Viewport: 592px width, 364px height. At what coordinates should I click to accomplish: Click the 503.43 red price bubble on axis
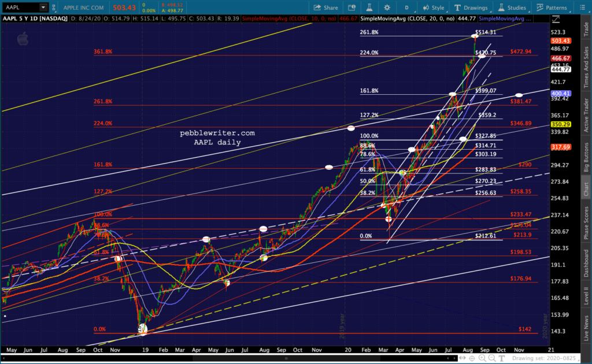click(x=561, y=41)
